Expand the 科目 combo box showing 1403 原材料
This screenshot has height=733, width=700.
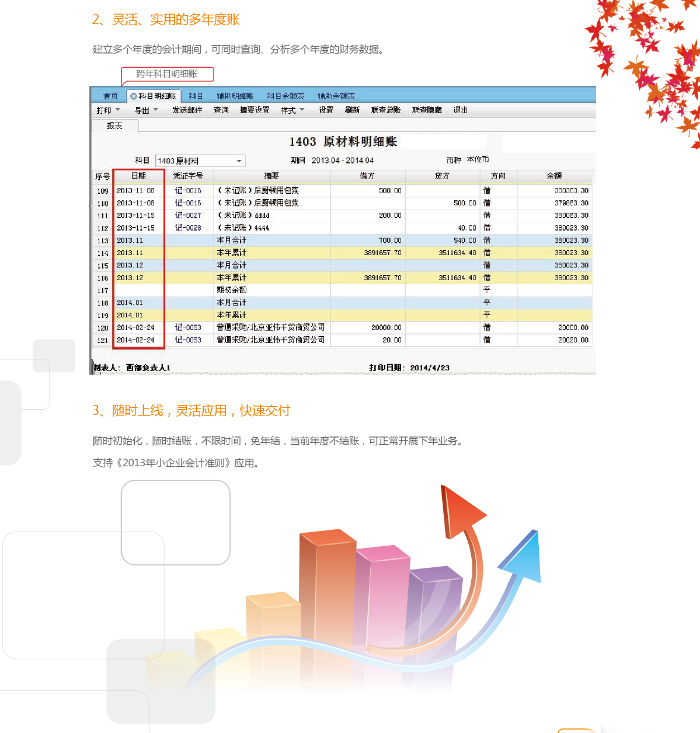pyautogui.click(x=239, y=161)
